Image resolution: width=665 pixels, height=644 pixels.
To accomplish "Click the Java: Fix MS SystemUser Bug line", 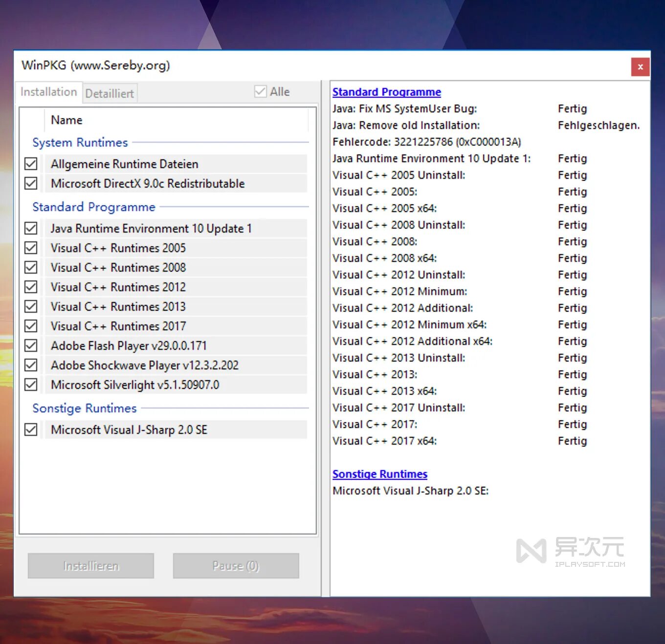I will 404,108.
